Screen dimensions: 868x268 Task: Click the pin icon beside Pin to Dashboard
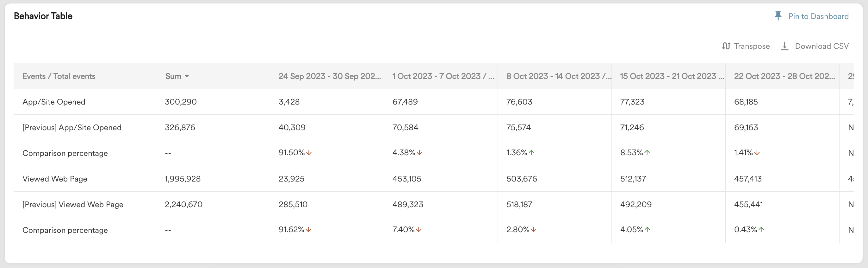pos(778,16)
